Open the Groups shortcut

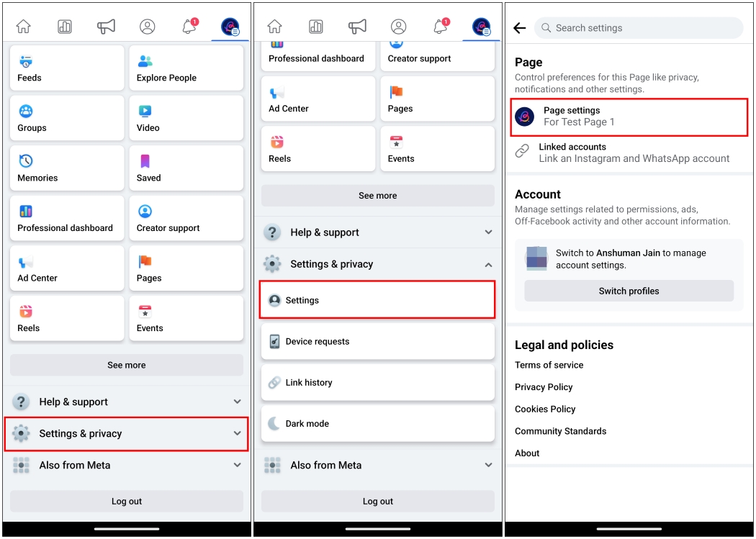point(67,118)
